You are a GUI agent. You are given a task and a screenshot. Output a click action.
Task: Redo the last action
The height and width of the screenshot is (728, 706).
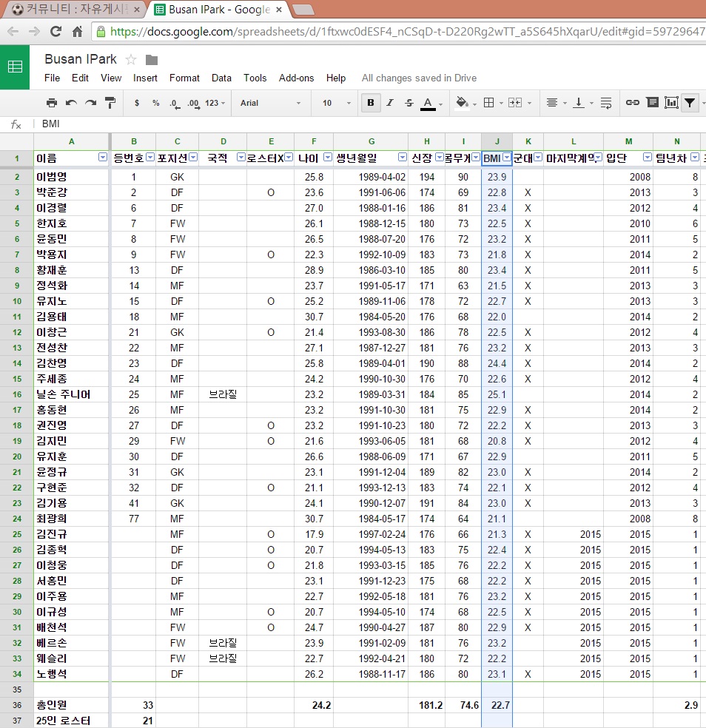click(x=90, y=103)
